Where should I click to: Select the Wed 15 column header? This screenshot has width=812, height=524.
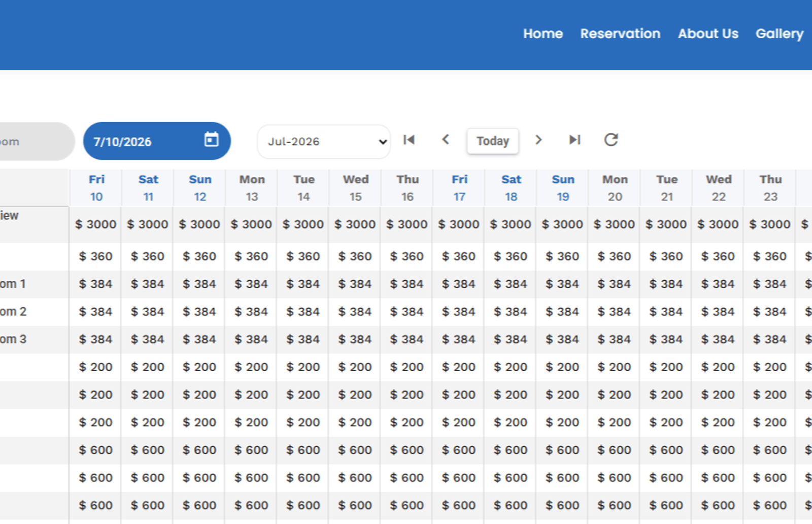pos(356,188)
